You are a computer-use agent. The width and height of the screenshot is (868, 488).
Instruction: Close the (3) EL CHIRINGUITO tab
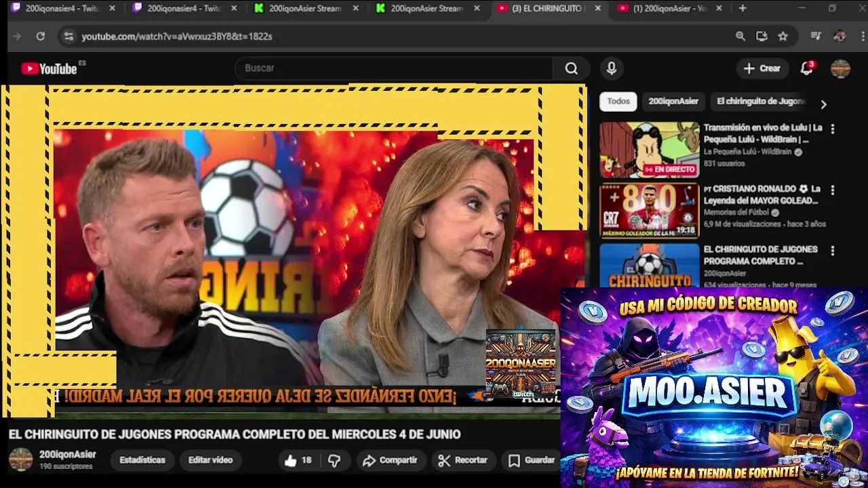(x=597, y=8)
